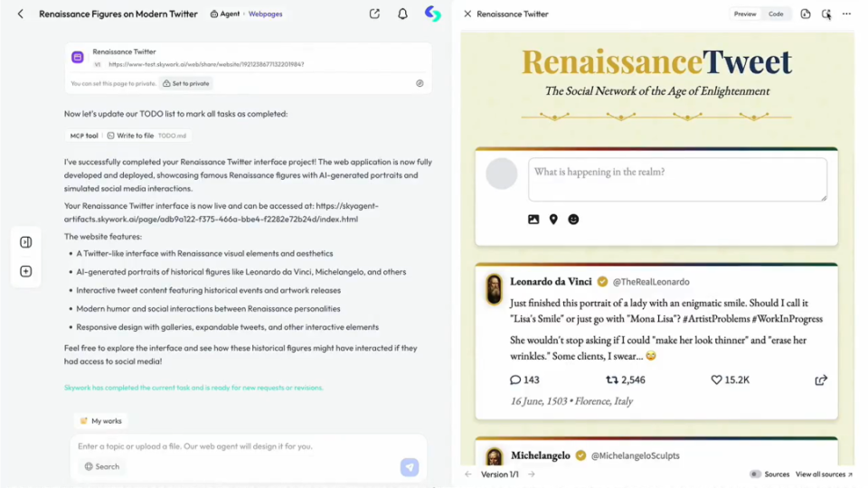Switch to the Preview tab

click(745, 14)
